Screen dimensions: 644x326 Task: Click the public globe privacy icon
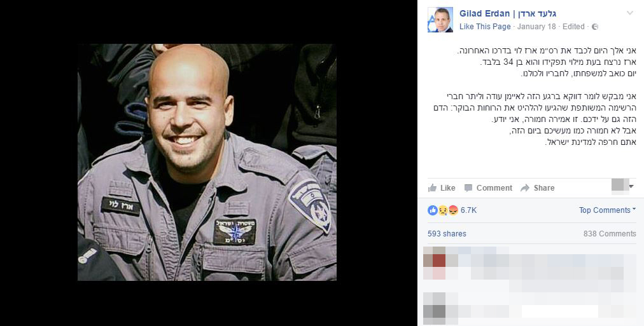pyautogui.click(x=595, y=27)
